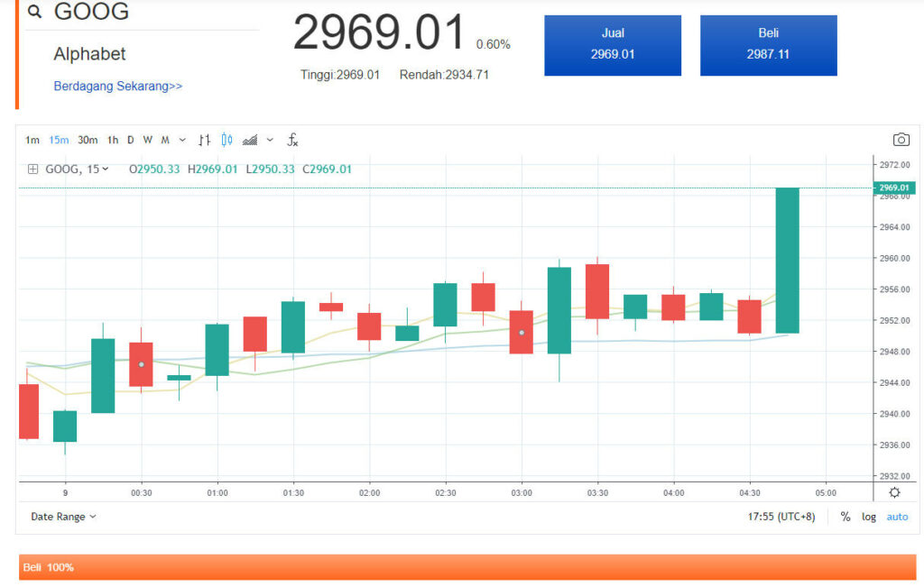Click the Alphabet company name
Screen dimensions: 924x587
89,54
